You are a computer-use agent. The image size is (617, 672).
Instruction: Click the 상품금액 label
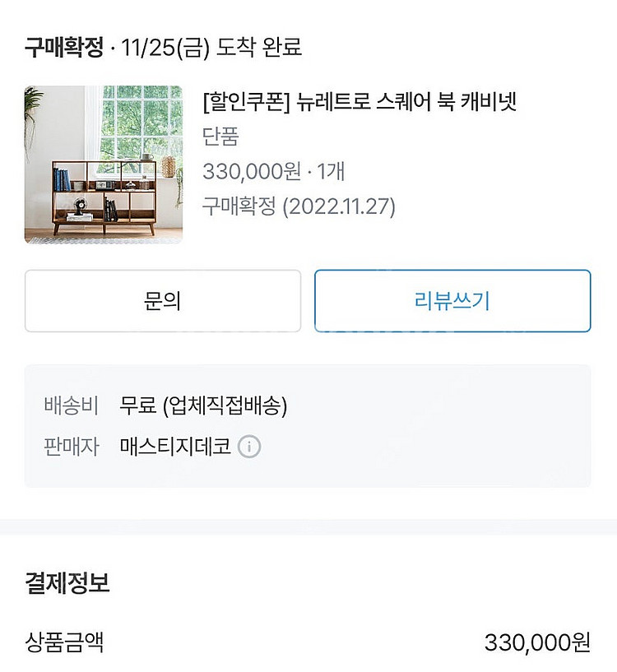[x=64, y=642]
